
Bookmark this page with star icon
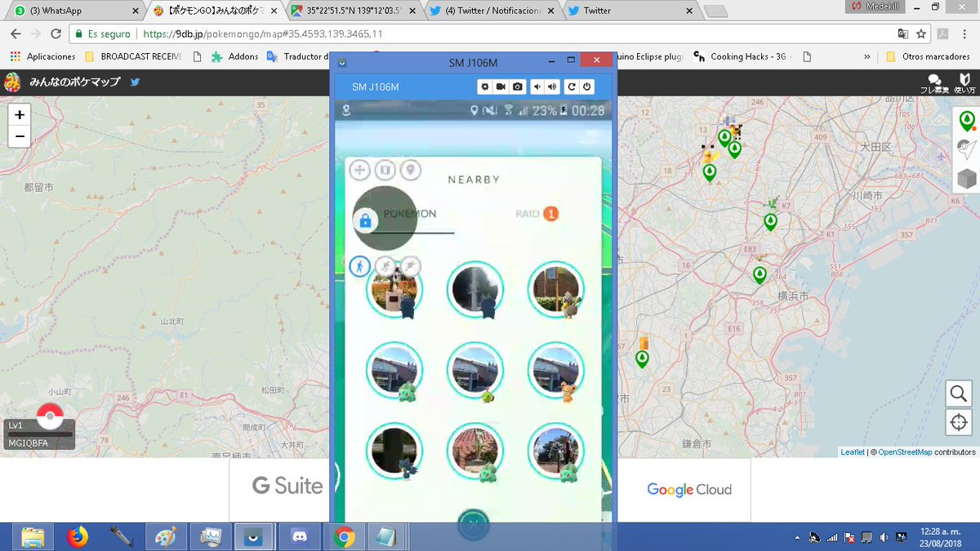[x=921, y=34]
